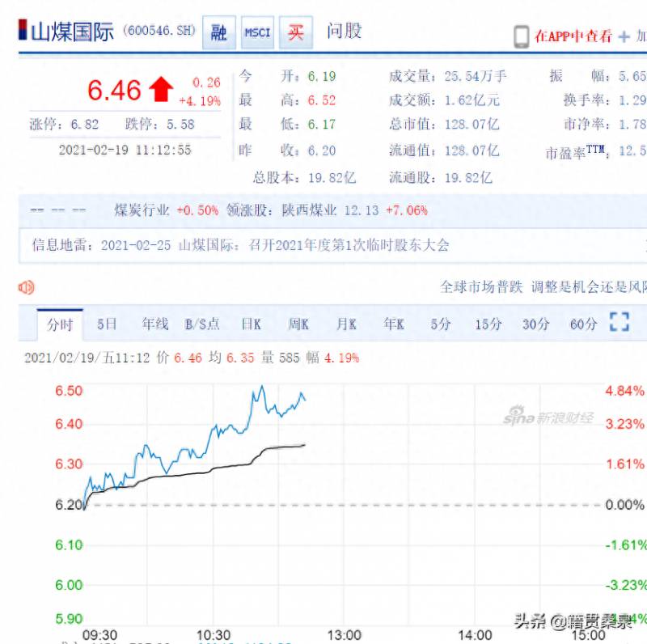647x644 pixels.
Task: Click the orange speaker announcement icon
Action: pyautogui.click(x=26, y=287)
